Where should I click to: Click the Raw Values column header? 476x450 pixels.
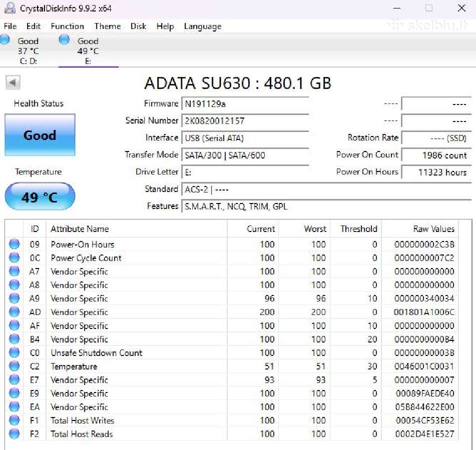point(420,228)
